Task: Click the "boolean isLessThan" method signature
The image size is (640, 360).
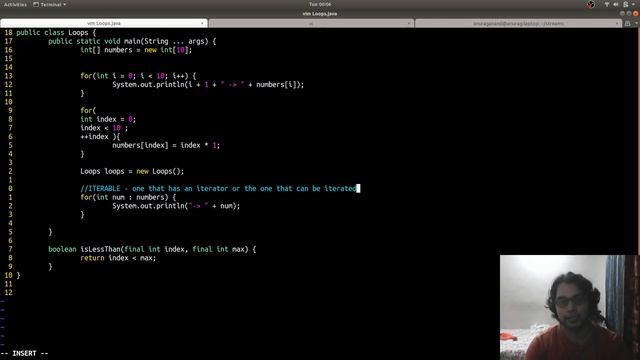Action: click(x=152, y=249)
